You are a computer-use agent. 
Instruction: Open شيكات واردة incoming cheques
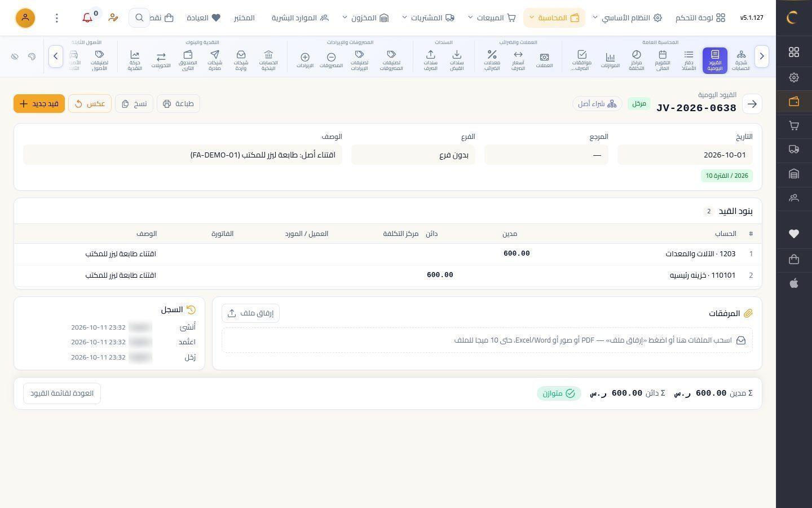241,60
